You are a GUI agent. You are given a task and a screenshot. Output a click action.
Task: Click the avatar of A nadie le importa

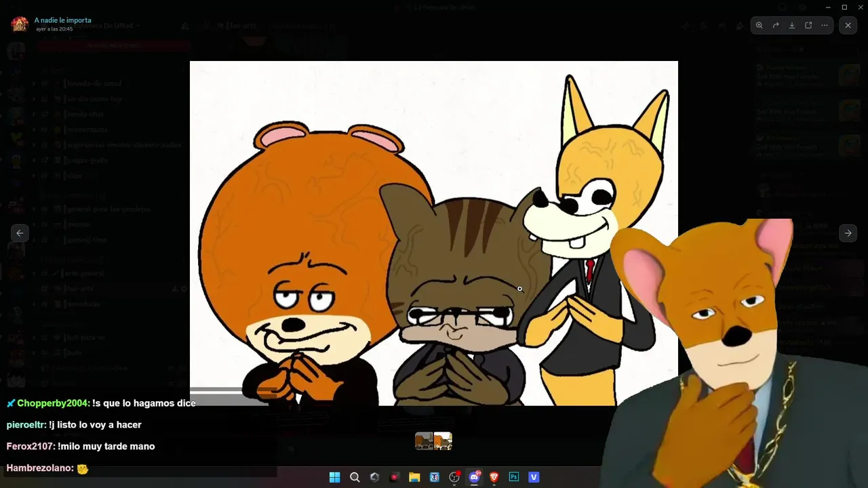(x=20, y=24)
